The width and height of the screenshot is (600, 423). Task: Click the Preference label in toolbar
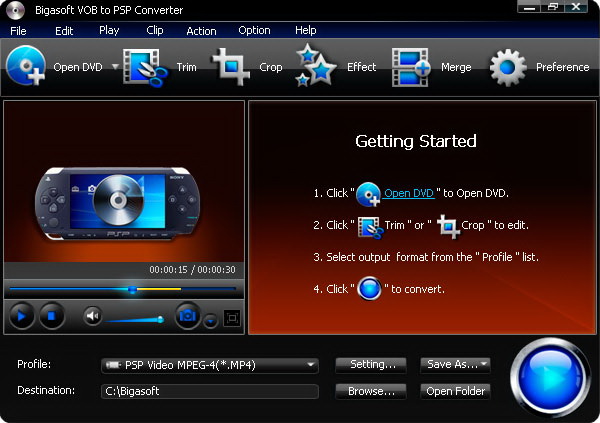pos(562,67)
